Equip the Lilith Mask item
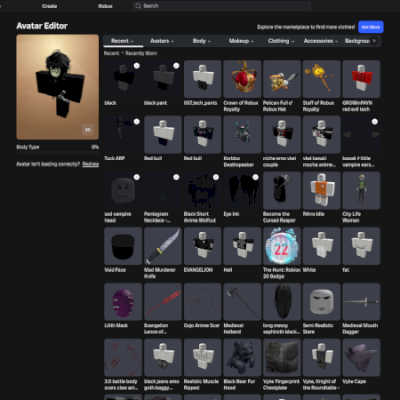This screenshot has width=400, height=400. click(x=123, y=302)
